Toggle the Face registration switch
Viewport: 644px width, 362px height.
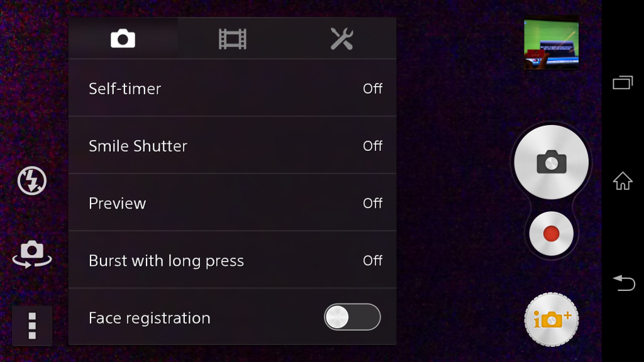(x=352, y=317)
